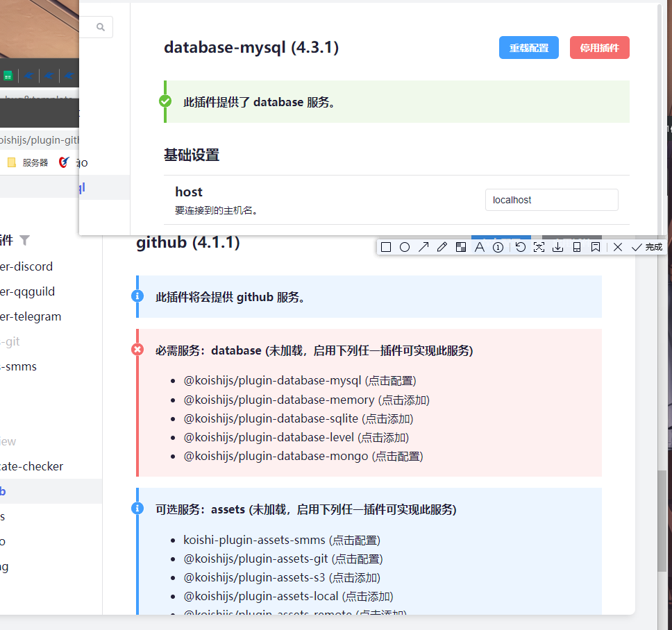Add the plugin-database-level link
This screenshot has width=672, height=630.
(x=296, y=438)
